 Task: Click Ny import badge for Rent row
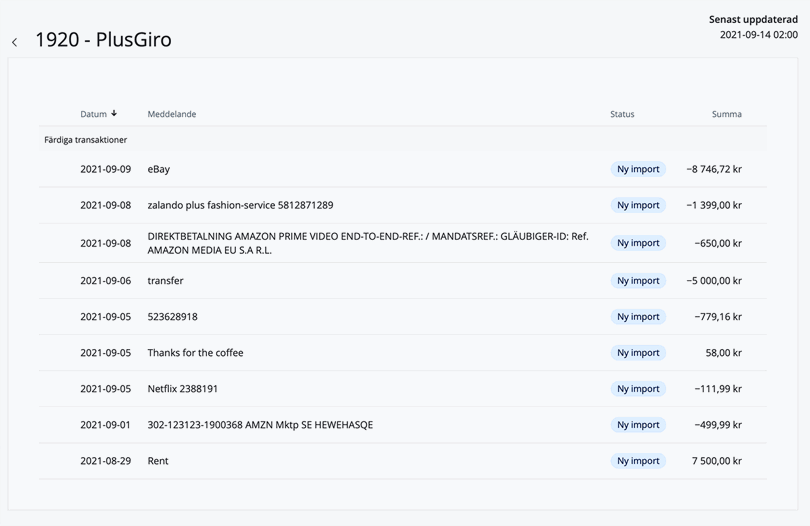(638, 461)
